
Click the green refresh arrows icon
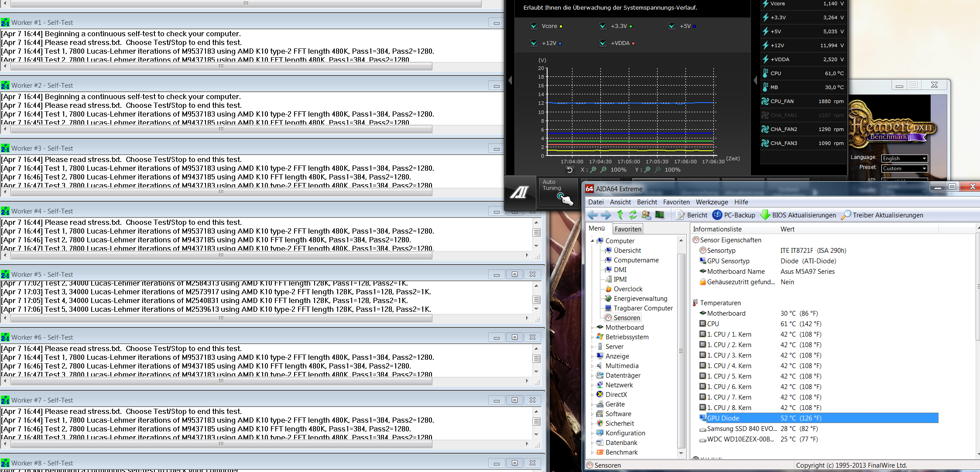(x=633, y=215)
